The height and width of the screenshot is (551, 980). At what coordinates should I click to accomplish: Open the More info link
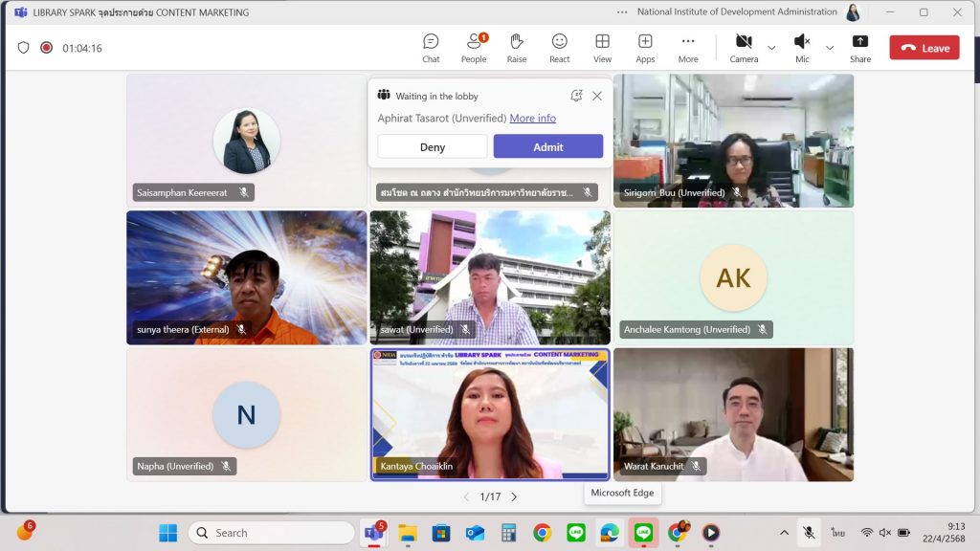coord(532,119)
